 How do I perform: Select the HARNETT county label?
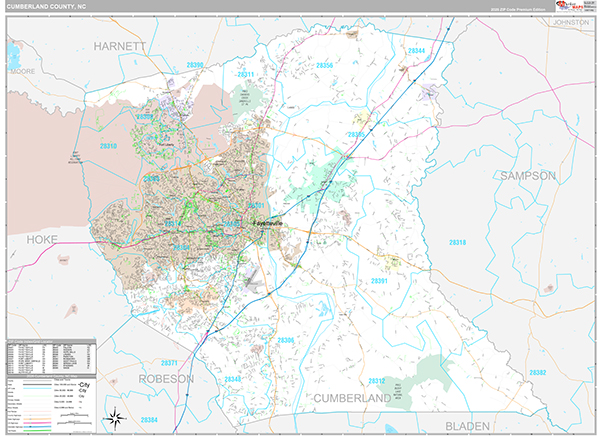click(x=120, y=46)
